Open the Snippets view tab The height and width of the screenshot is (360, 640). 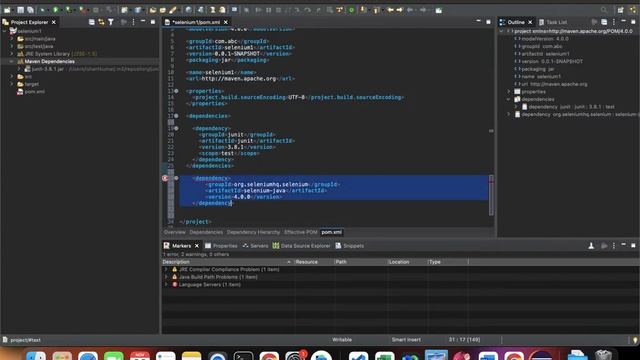349,246
